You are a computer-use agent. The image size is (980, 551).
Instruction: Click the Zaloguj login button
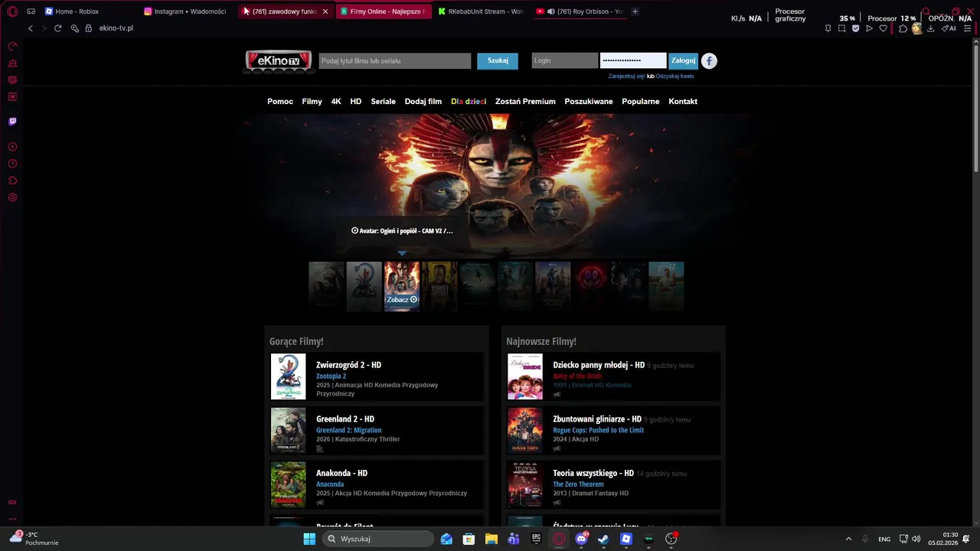683,61
